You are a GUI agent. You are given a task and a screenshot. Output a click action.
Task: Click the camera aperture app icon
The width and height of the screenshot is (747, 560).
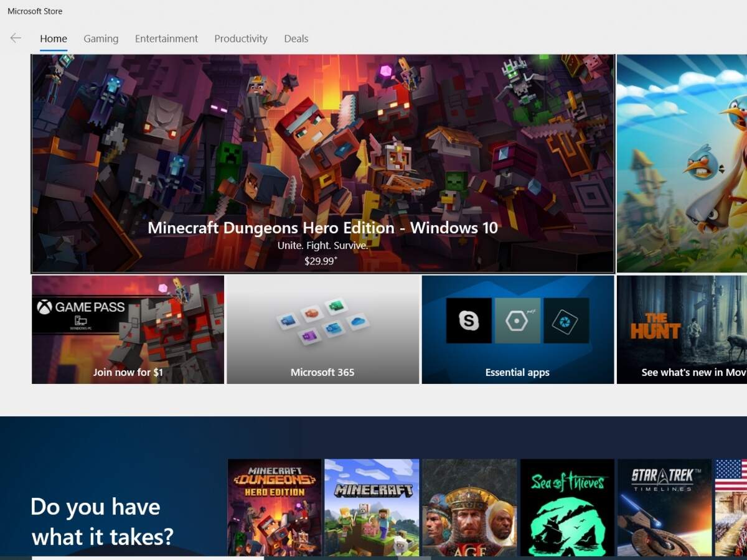[x=566, y=320]
